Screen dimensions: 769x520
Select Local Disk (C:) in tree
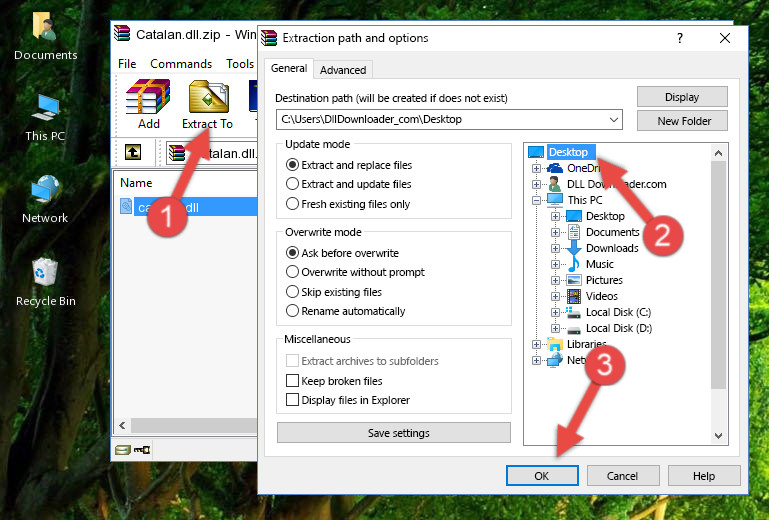pyautogui.click(x=618, y=312)
